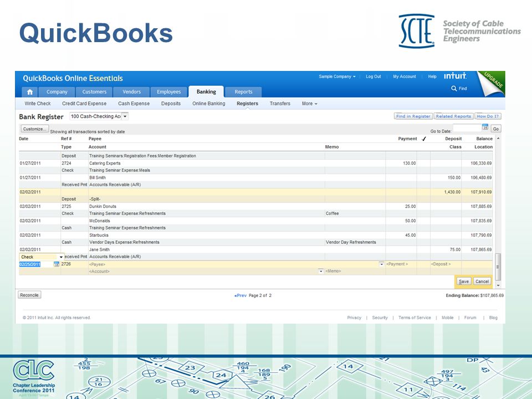Click Find in Register button

pyautogui.click(x=413, y=116)
